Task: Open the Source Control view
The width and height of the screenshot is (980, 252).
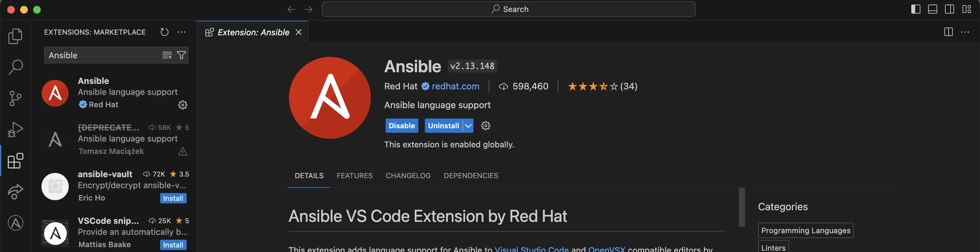Action: [x=15, y=98]
